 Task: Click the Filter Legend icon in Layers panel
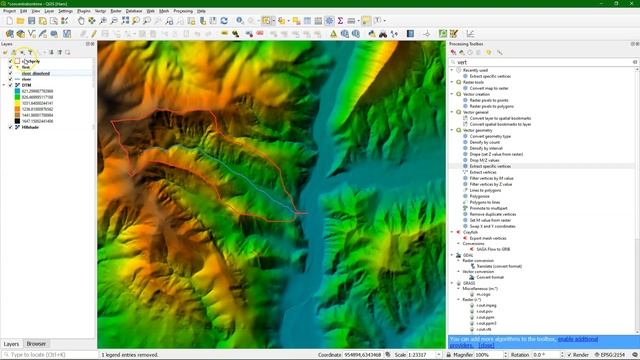point(30,52)
